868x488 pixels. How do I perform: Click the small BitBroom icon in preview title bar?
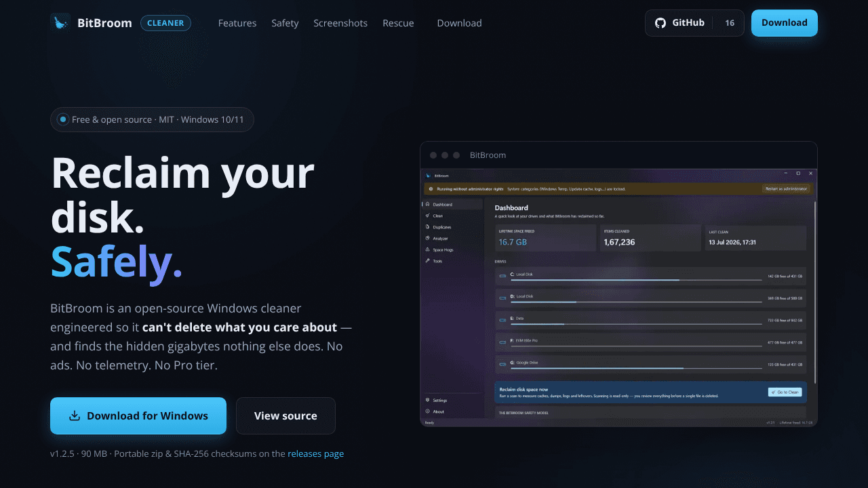coord(428,174)
